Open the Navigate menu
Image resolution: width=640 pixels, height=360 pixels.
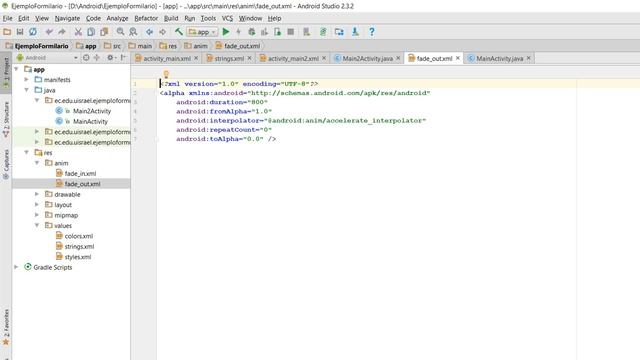67,18
